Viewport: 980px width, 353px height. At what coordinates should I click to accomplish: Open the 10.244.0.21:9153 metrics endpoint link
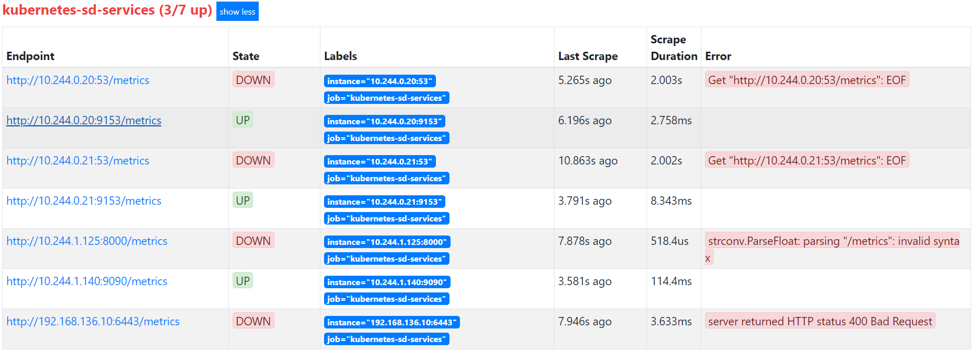click(84, 201)
